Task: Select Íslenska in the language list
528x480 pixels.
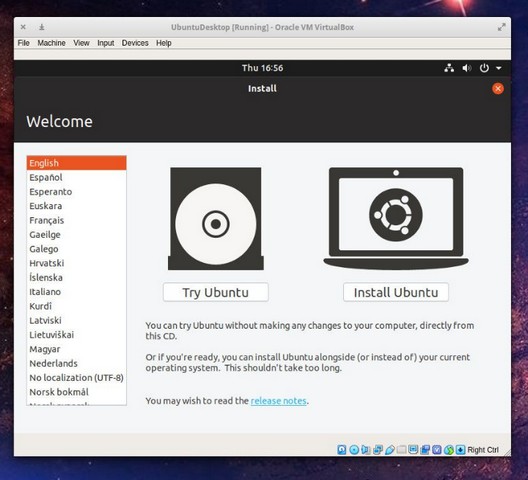Action: coord(76,278)
